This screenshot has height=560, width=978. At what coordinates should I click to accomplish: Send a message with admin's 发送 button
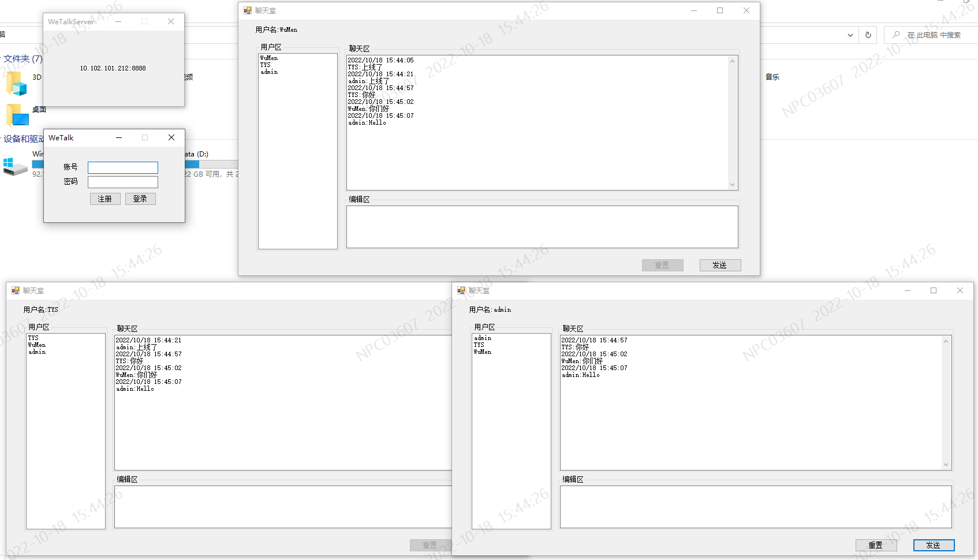[x=934, y=544]
